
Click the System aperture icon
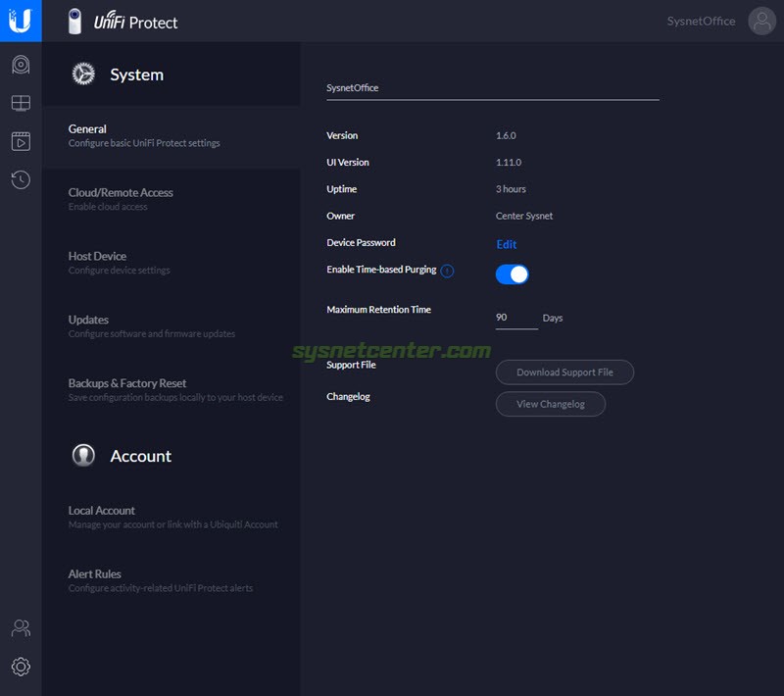click(83, 74)
